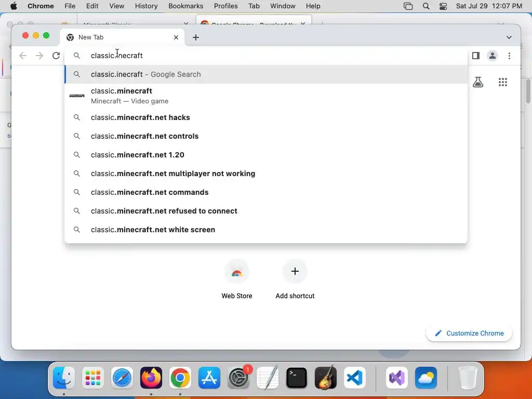
Task: Open Visual Studio Code from the Dock
Action: click(x=355, y=378)
